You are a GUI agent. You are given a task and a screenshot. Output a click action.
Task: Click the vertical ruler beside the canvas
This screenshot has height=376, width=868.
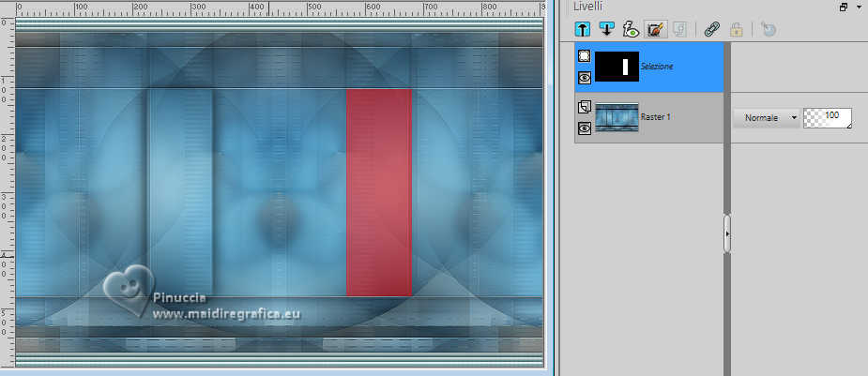tap(8, 191)
